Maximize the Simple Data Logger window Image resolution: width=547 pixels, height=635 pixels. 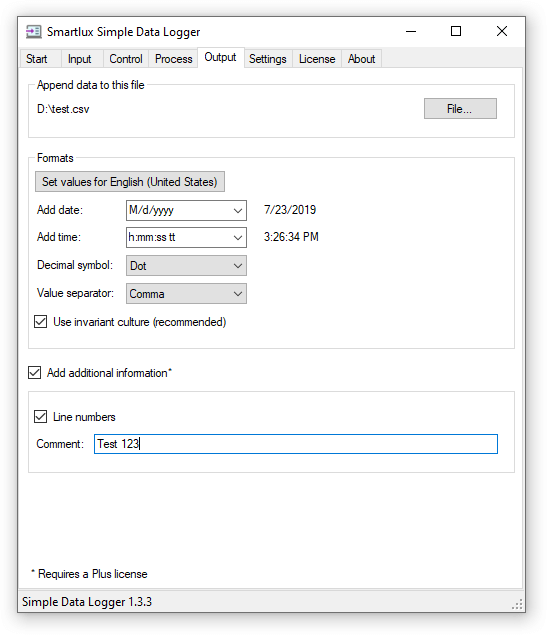coord(456,32)
